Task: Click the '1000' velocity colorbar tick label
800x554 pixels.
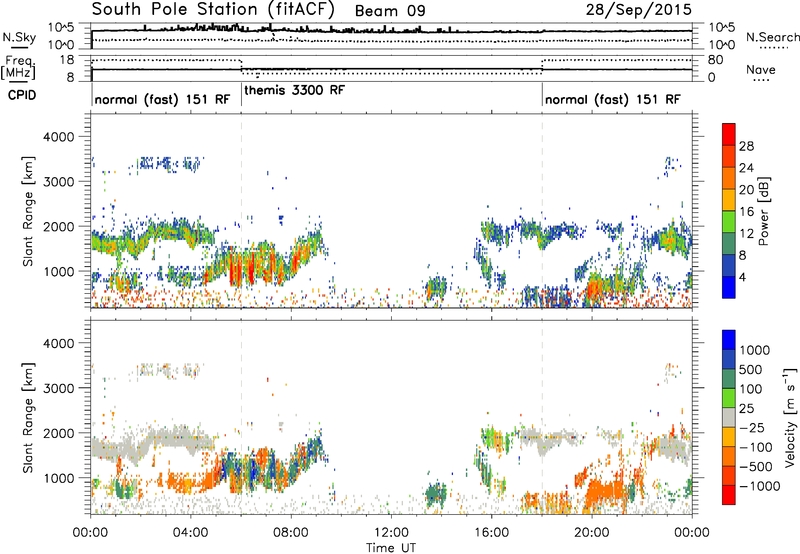Action: tap(755, 350)
